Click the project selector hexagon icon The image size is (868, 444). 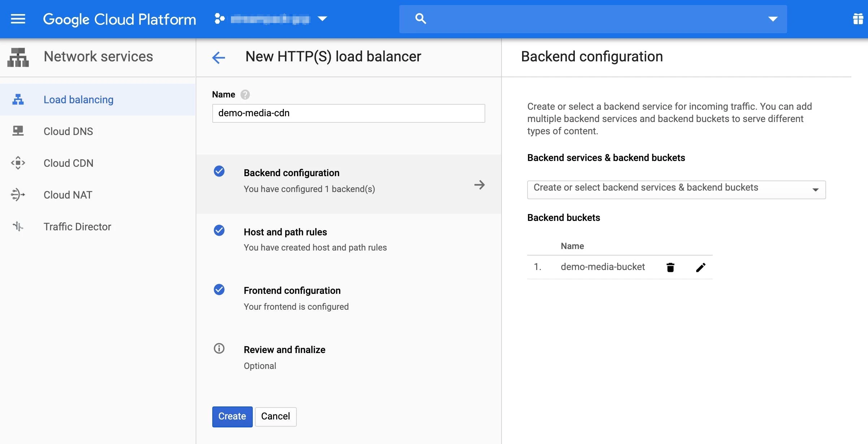point(220,19)
